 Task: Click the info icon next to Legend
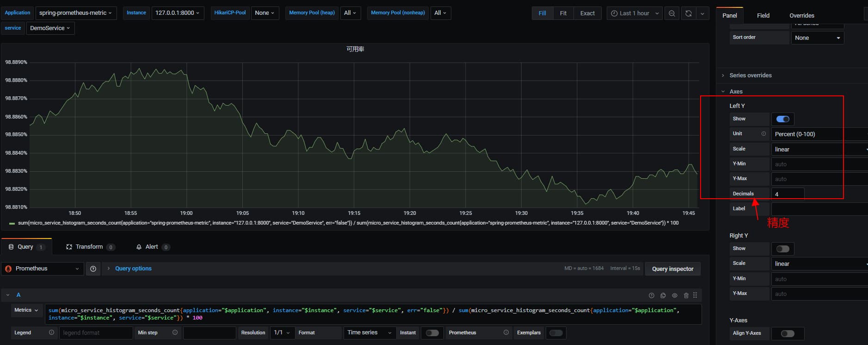point(51,332)
